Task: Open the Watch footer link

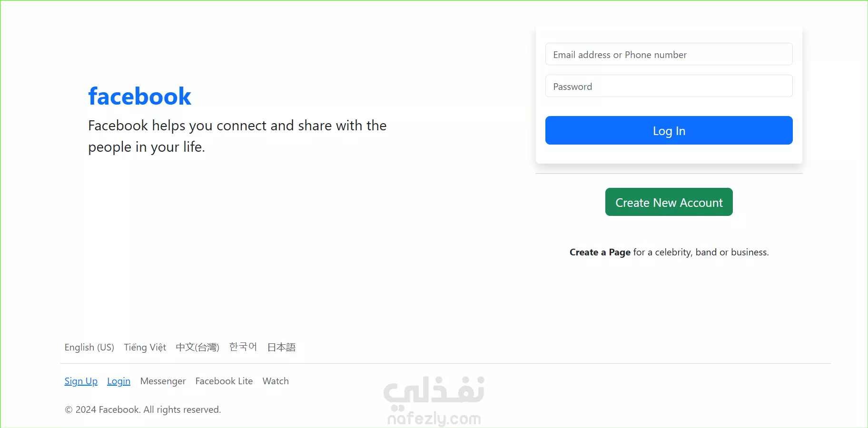Action: point(276,381)
